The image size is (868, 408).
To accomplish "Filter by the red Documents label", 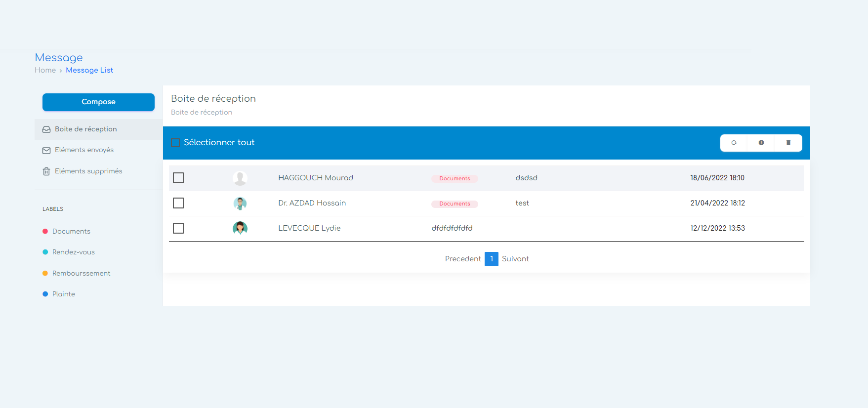I will pos(71,231).
